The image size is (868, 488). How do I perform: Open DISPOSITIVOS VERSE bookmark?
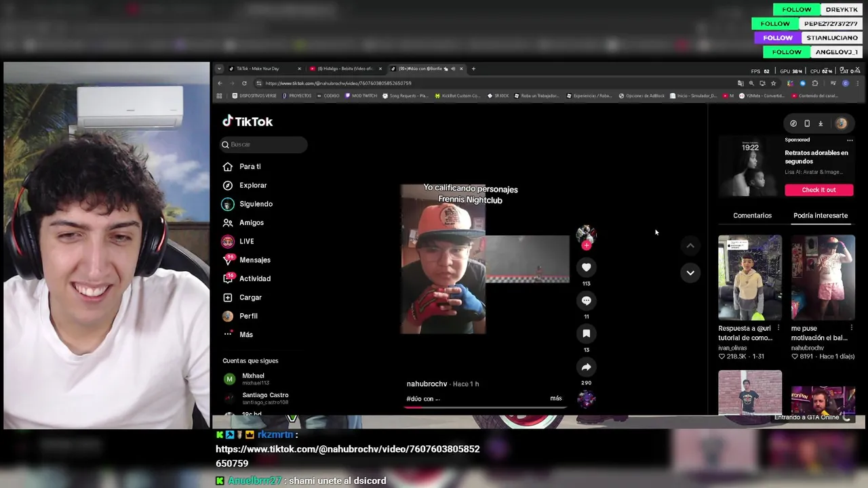pyautogui.click(x=254, y=96)
